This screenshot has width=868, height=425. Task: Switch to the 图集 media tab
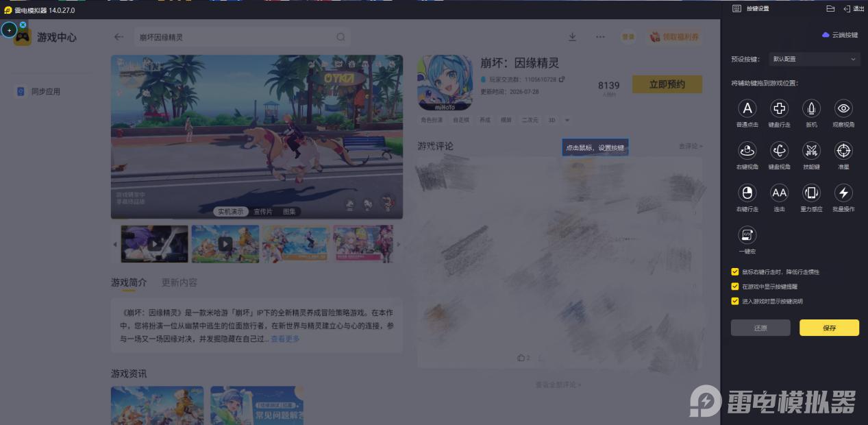pos(289,212)
